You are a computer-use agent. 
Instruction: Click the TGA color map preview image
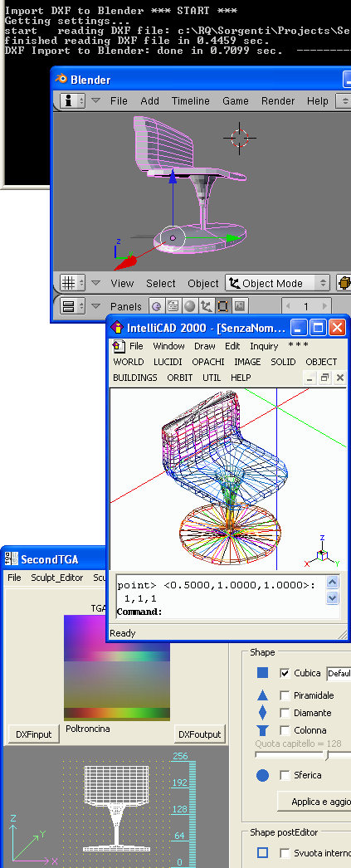[117, 668]
